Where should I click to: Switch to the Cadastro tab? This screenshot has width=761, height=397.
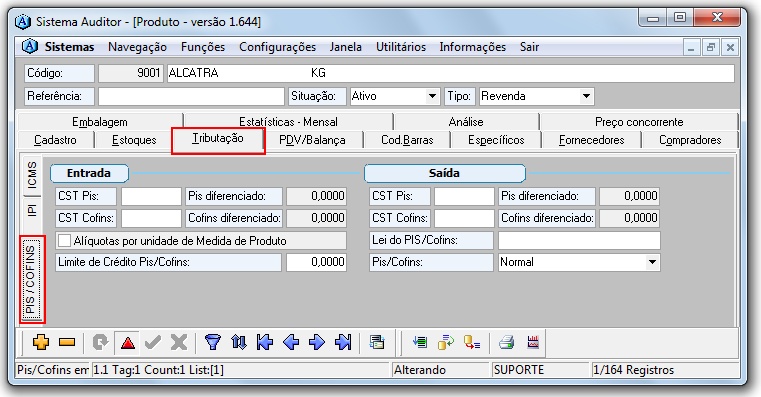pyautogui.click(x=55, y=140)
